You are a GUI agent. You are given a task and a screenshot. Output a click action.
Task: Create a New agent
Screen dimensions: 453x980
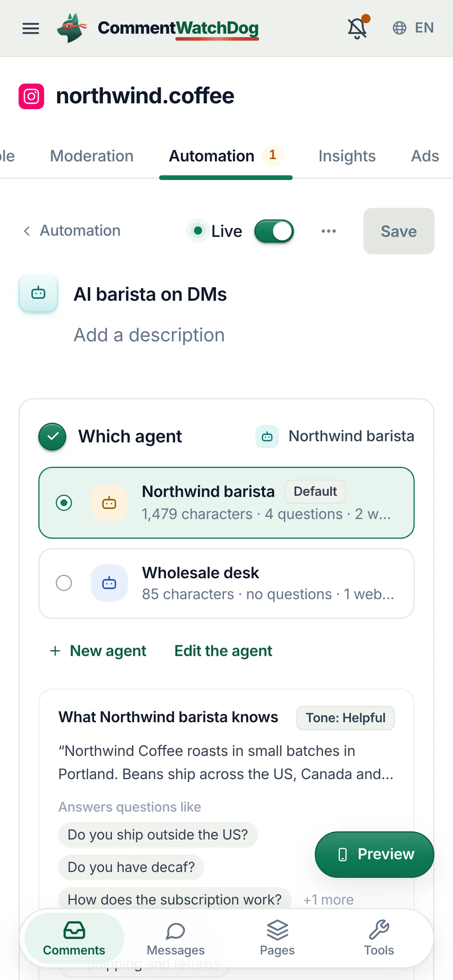pyautogui.click(x=98, y=651)
